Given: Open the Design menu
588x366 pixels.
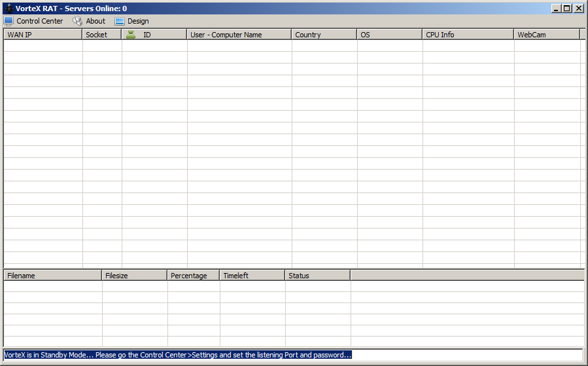Looking at the screenshot, I should (138, 21).
